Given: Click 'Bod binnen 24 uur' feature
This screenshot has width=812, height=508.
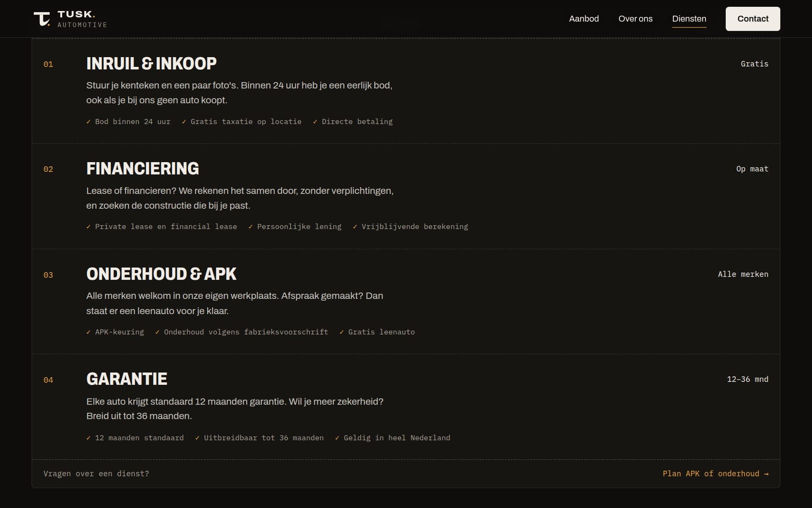Looking at the screenshot, I should (128, 121).
